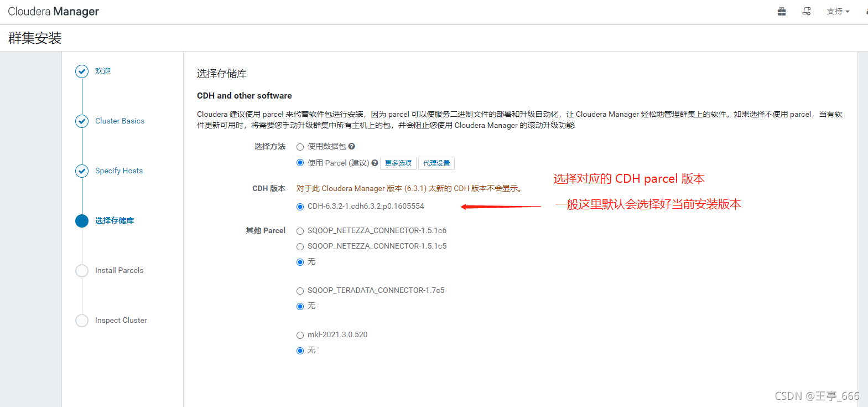Select 无 under SQOOP_NETEZZA_CONNECTOR options
868x407 pixels.
point(300,262)
